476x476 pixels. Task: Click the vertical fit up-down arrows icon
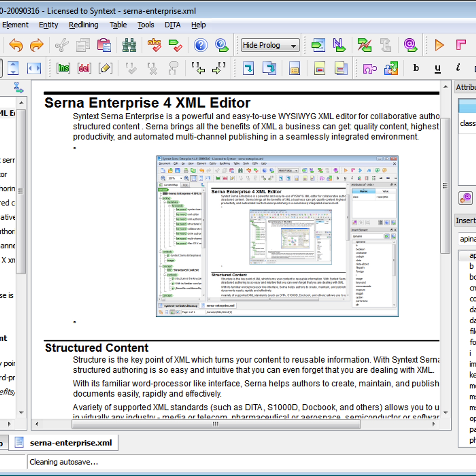pos(13,68)
